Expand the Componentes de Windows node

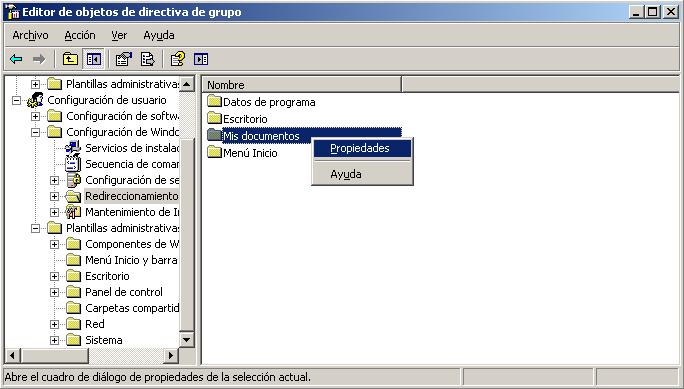[x=54, y=244]
